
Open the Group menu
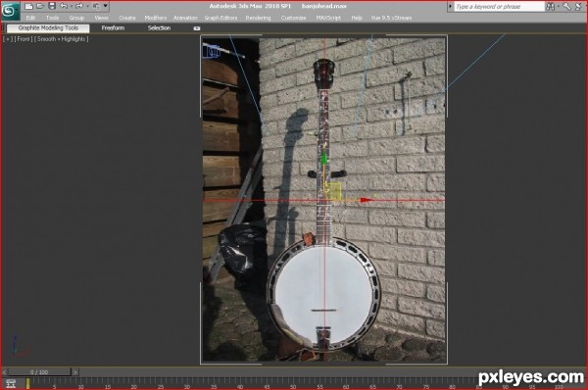[x=76, y=18]
